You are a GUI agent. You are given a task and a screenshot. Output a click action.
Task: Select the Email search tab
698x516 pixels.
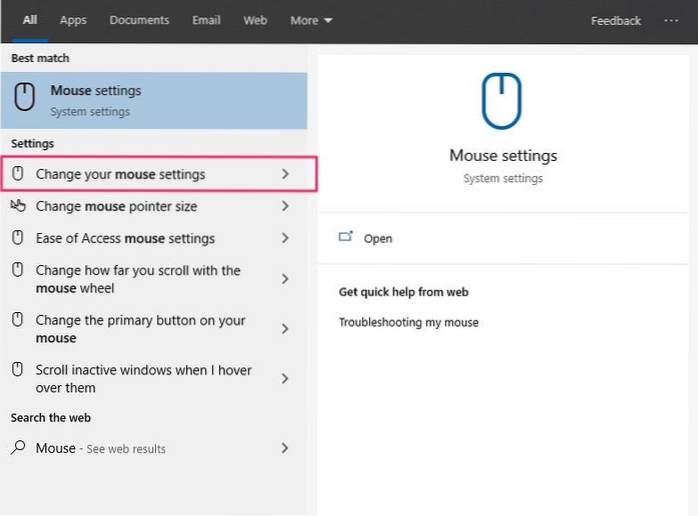(x=206, y=21)
